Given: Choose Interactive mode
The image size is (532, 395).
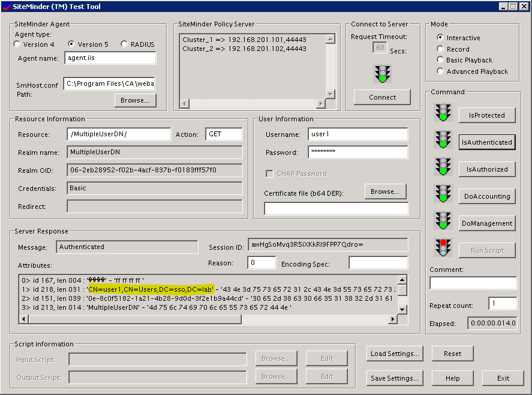Looking at the screenshot, I should [440, 37].
